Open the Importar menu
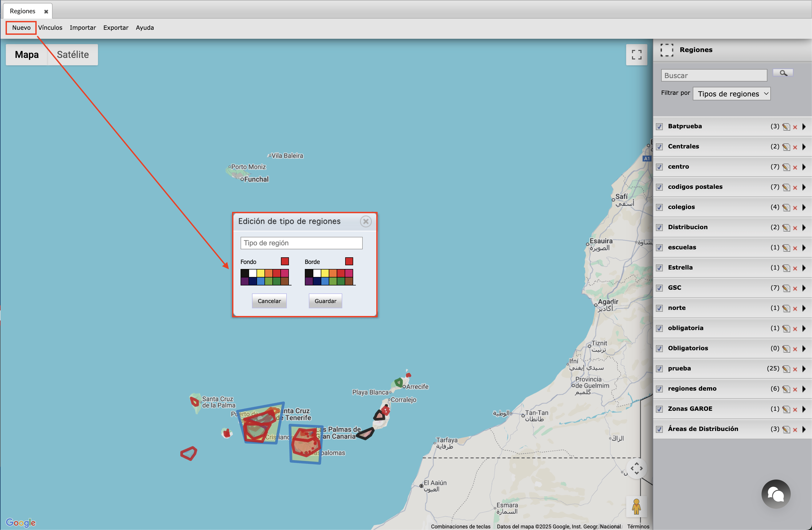Image resolution: width=812 pixels, height=530 pixels. coord(83,28)
